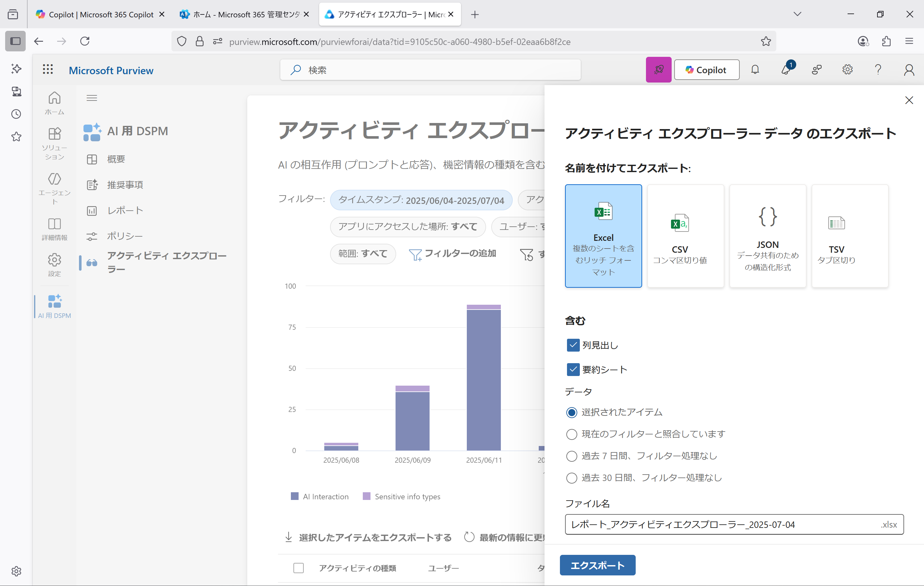Click the エクスポート button
924x586 pixels.
click(x=597, y=565)
